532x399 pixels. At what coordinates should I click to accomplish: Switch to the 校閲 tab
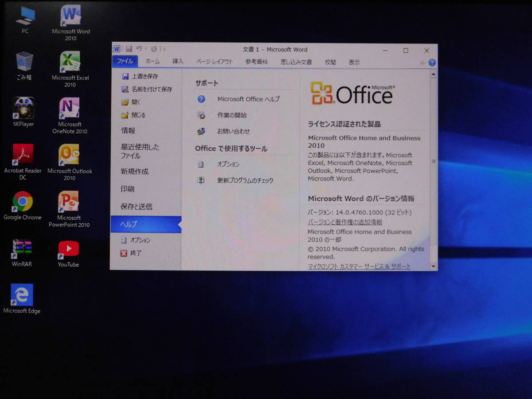tap(330, 63)
